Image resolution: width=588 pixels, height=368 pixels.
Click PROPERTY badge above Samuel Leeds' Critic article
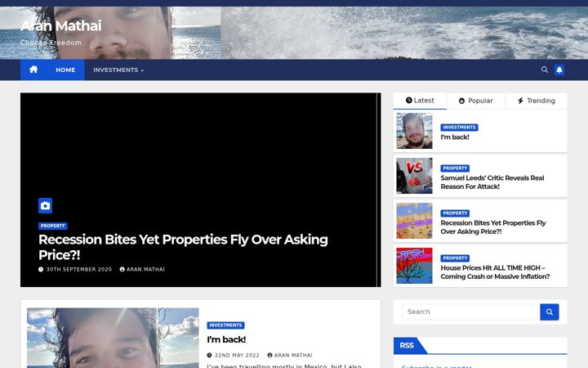click(x=455, y=168)
